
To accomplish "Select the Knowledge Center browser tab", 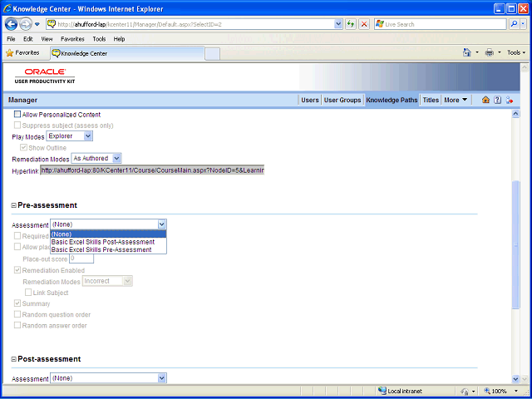I will [127, 53].
